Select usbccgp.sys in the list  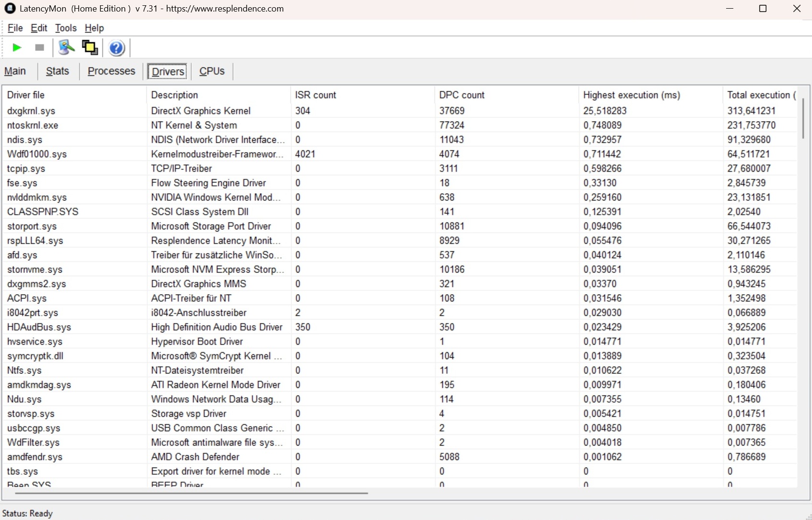pyautogui.click(x=400, y=428)
